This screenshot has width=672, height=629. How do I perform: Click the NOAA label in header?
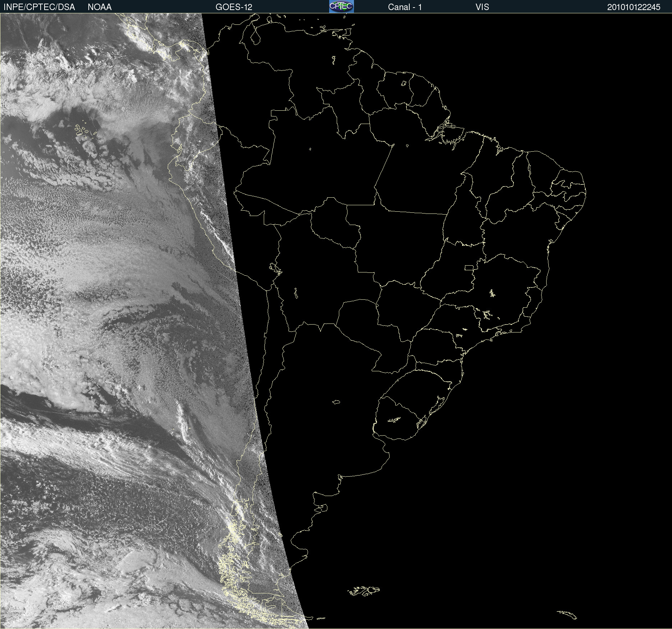pyautogui.click(x=100, y=7)
